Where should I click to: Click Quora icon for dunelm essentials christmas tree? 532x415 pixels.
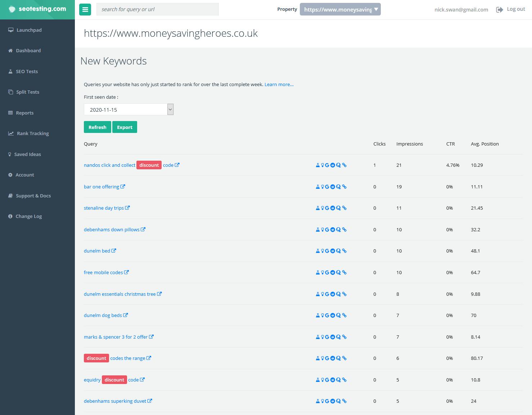[338, 294]
